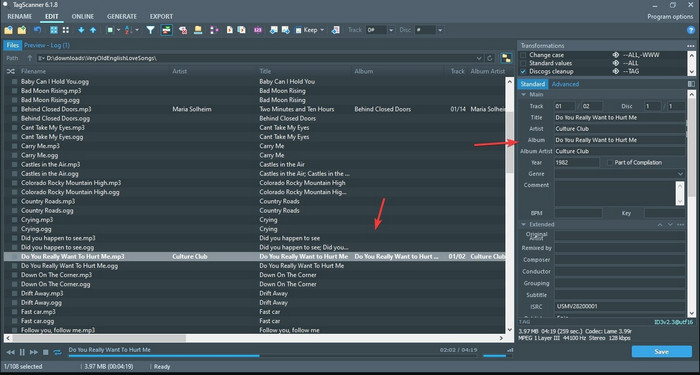
Task: Click the playback progress bar
Action: 272,356
